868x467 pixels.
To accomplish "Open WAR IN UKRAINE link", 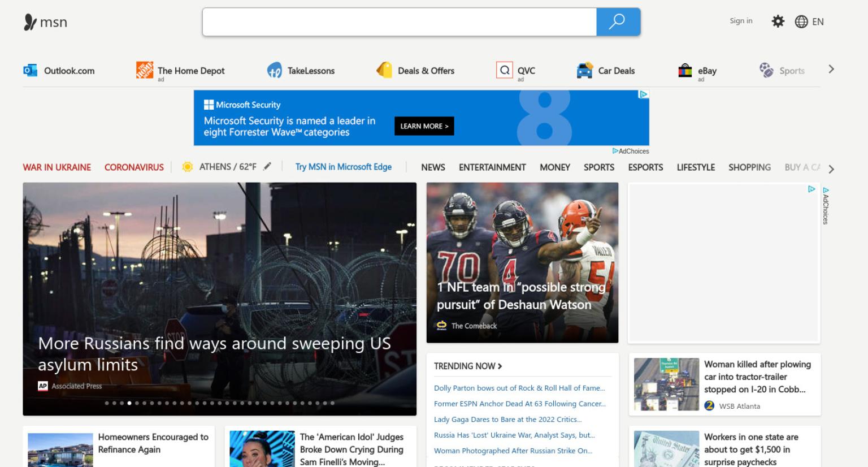I will pos(57,167).
